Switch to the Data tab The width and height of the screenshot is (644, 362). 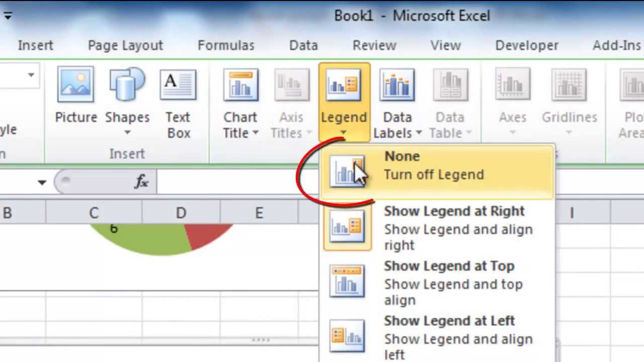tap(303, 45)
